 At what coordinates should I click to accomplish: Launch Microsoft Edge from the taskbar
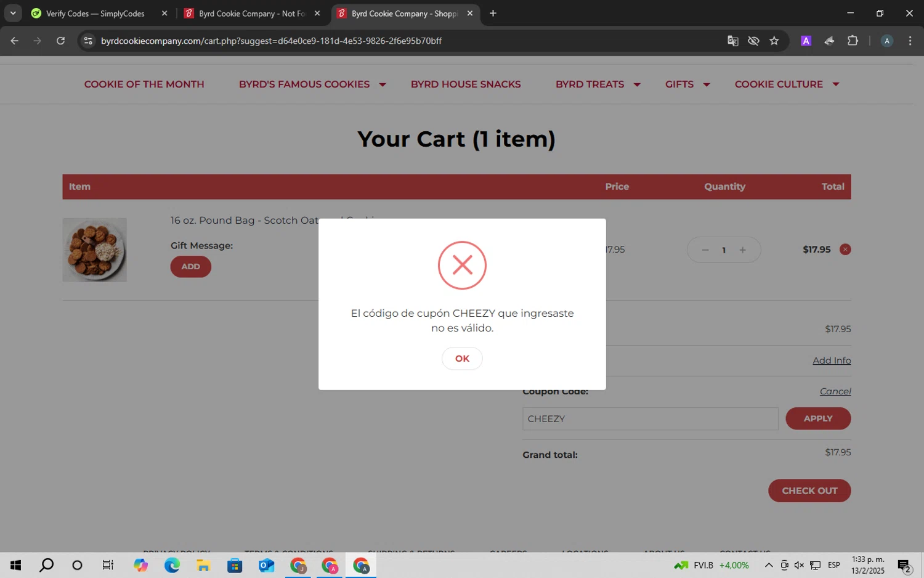pos(172,565)
